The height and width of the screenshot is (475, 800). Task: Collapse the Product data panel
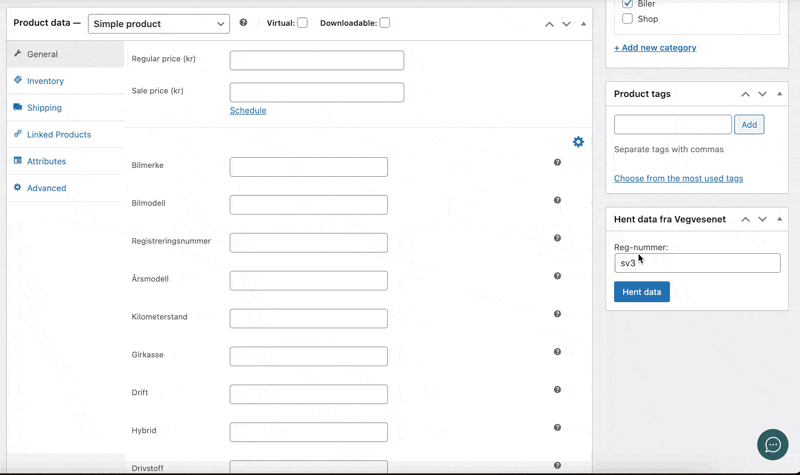click(x=583, y=24)
